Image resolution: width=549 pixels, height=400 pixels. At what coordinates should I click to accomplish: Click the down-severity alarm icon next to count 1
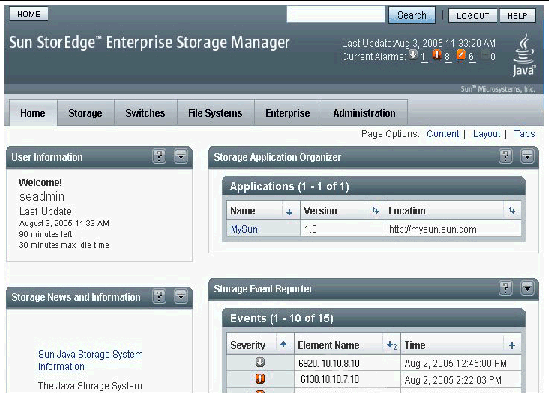pyautogui.click(x=414, y=55)
